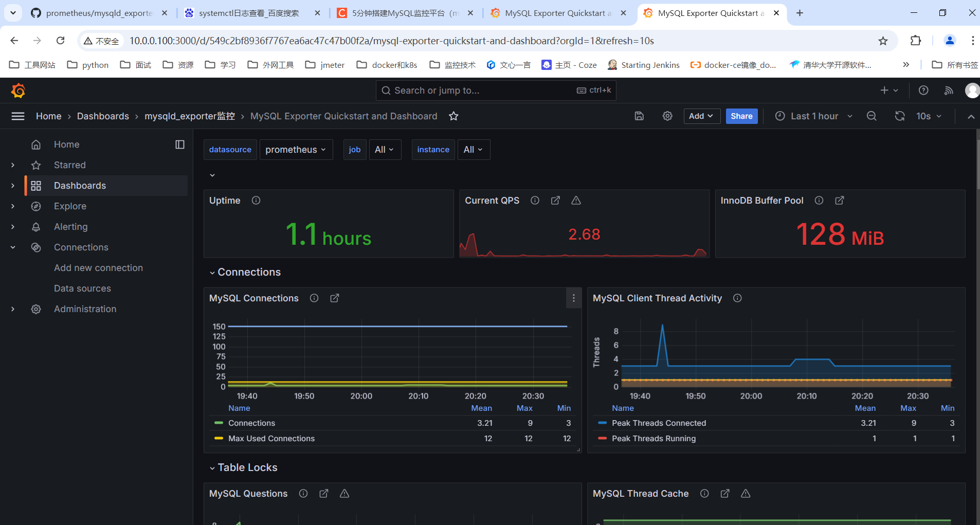The width and height of the screenshot is (980, 525).
Task: Open the job variable All dropdown
Action: [x=385, y=150]
